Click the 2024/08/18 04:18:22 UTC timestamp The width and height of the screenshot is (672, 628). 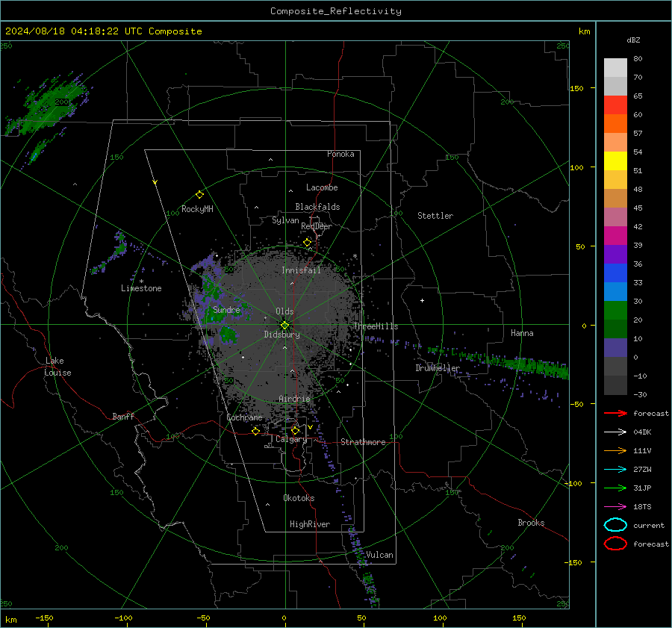(x=104, y=31)
